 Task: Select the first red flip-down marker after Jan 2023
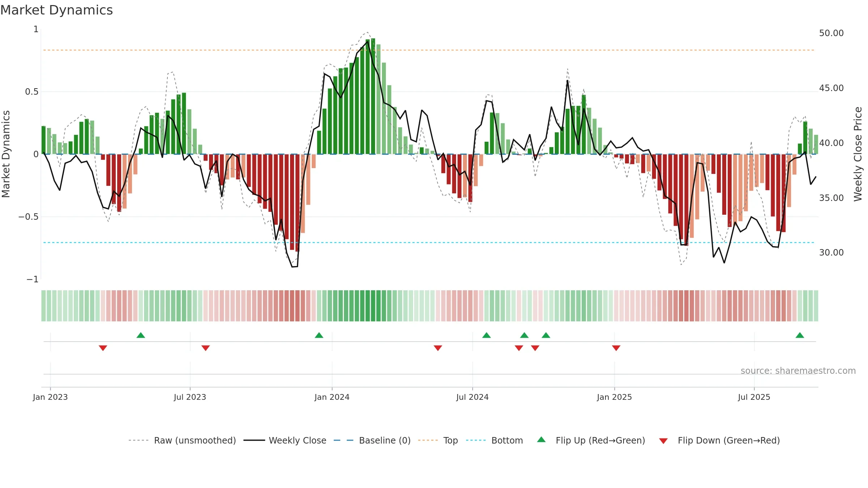point(103,348)
